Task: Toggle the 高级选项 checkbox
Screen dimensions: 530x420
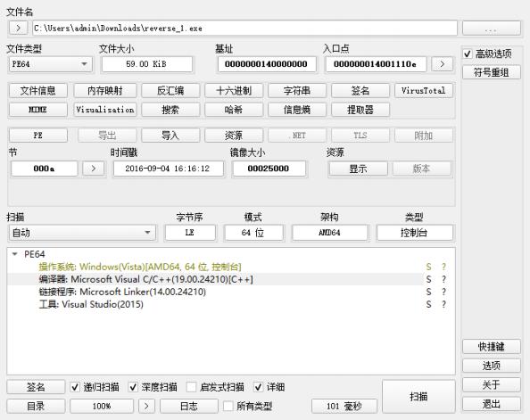Action: tap(468, 54)
